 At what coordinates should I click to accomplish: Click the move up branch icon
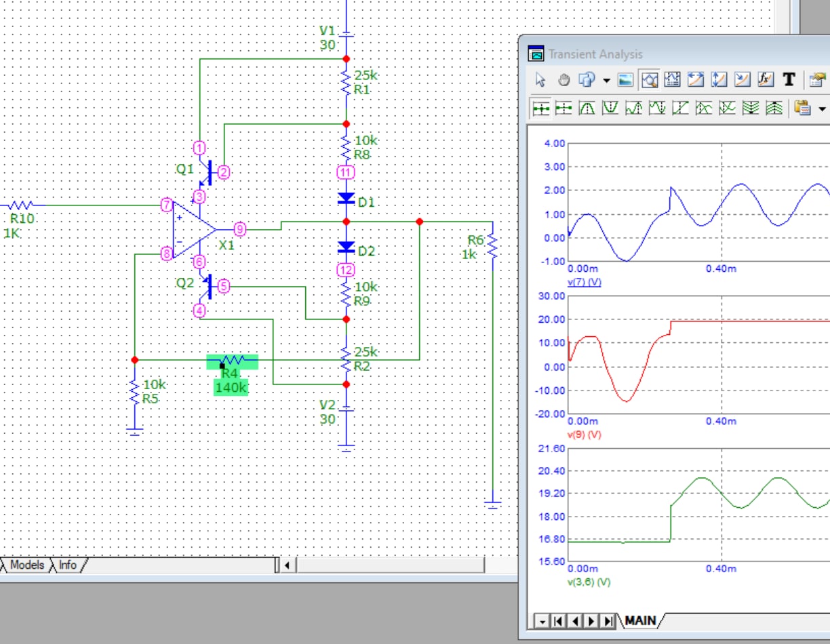pos(774,108)
